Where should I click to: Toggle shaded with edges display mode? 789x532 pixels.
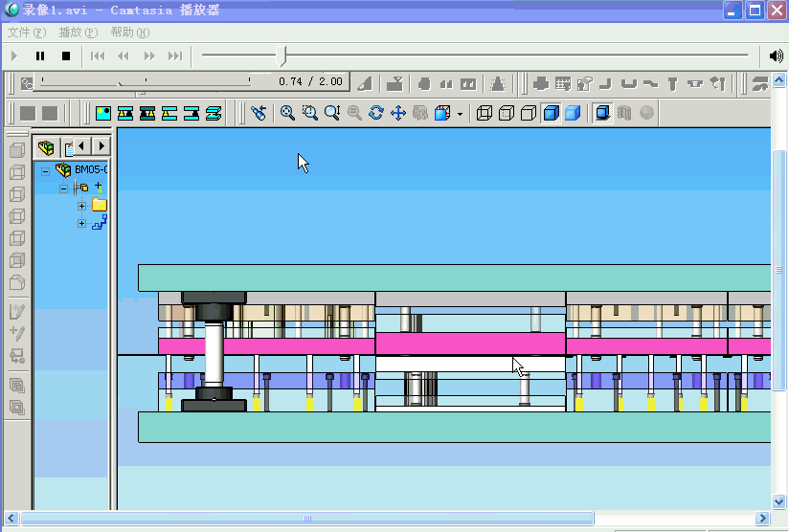(551, 113)
